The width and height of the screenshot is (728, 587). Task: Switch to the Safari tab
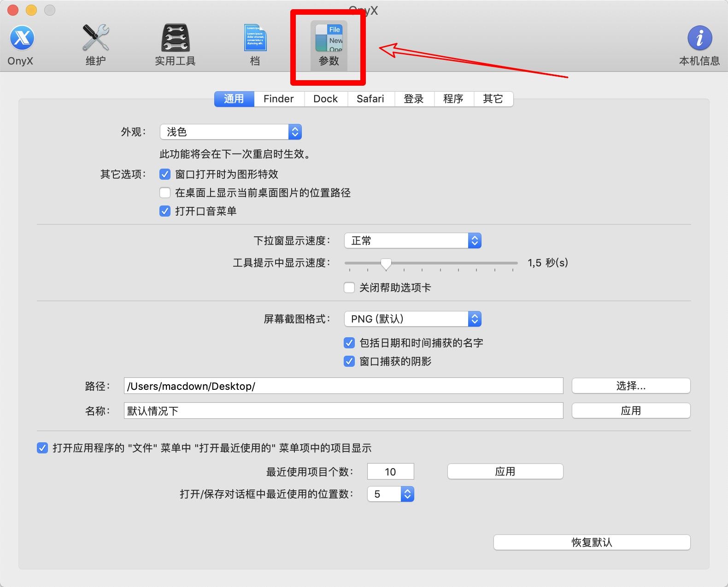pos(370,99)
